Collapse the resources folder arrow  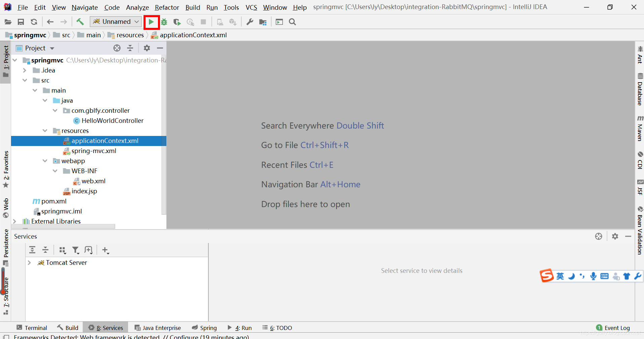coord(45,131)
